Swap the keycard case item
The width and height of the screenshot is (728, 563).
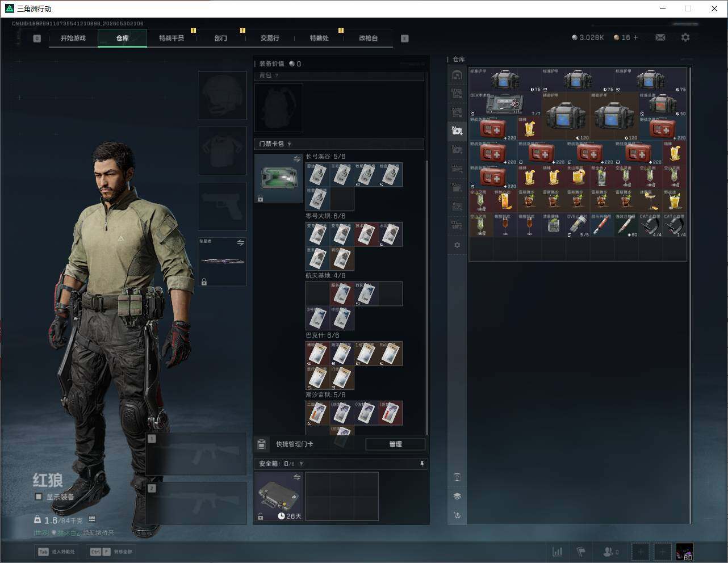tap(297, 159)
